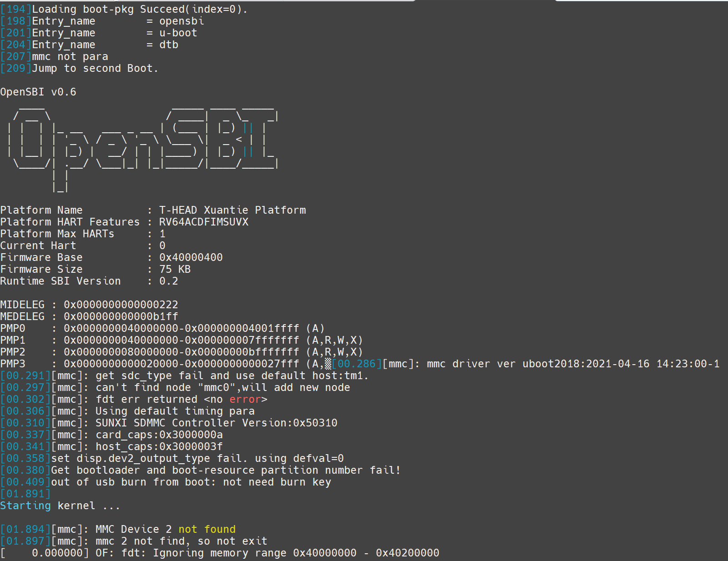Click the MIDELEG hex value
This screenshot has width=728, height=561.
(x=121, y=305)
